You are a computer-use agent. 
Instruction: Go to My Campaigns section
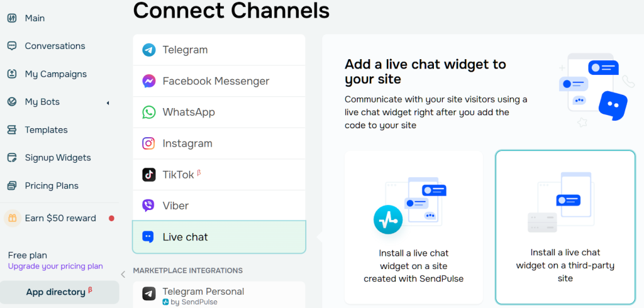55,74
